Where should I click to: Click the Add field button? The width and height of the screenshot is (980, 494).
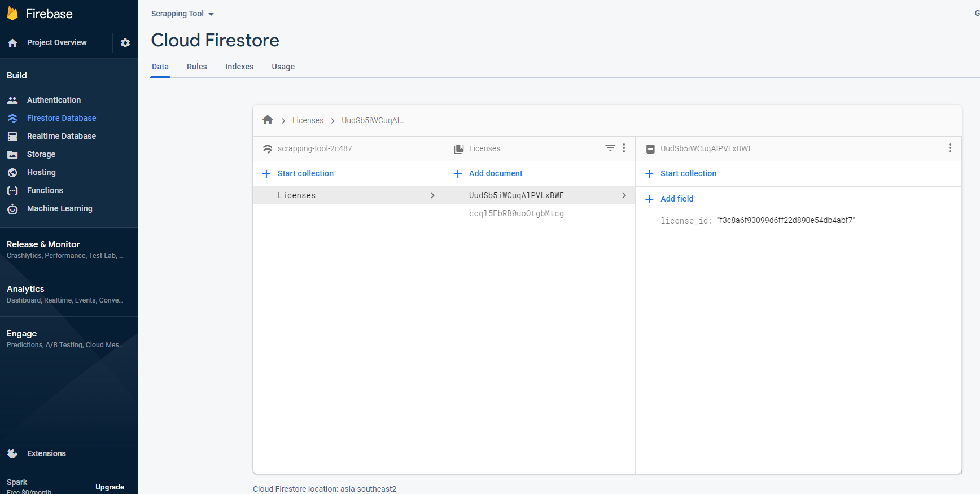tap(677, 199)
